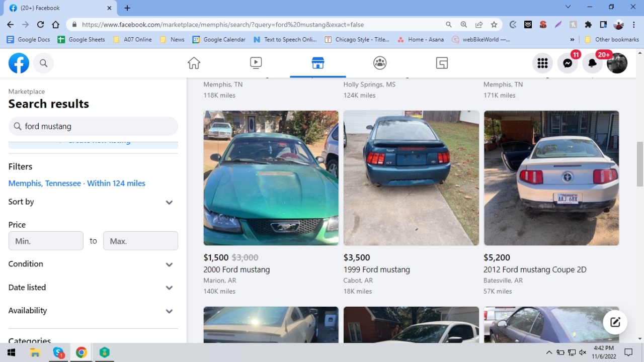Open the News bookmarks folder
The width and height of the screenshot is (644, 362).
[172, 39]
